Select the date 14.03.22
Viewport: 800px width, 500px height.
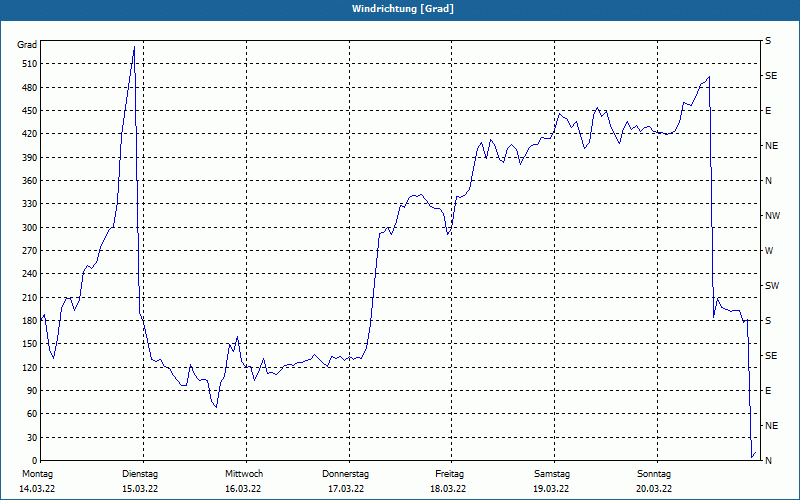coord(37,489)
